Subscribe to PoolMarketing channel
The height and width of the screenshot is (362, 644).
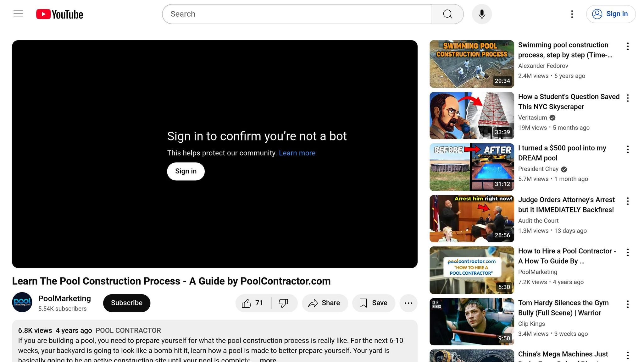(x=126, y=303)
